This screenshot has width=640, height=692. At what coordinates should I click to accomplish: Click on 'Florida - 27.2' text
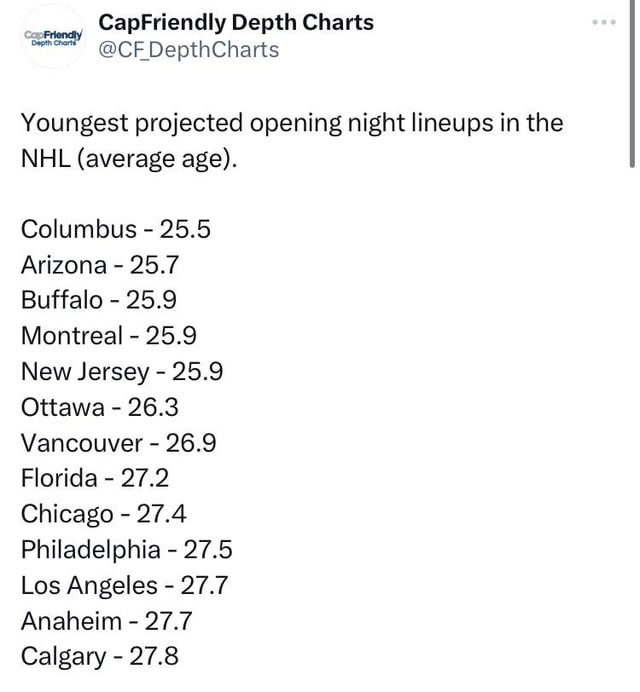click(x=96, y=478)
